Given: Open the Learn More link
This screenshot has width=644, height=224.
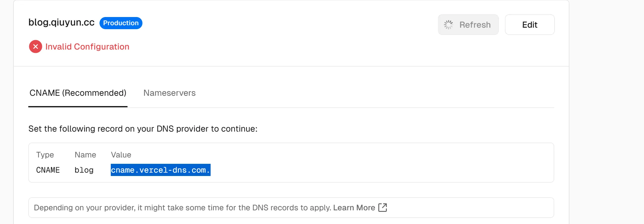Looking at the screenshot, I should click(354, 208).
